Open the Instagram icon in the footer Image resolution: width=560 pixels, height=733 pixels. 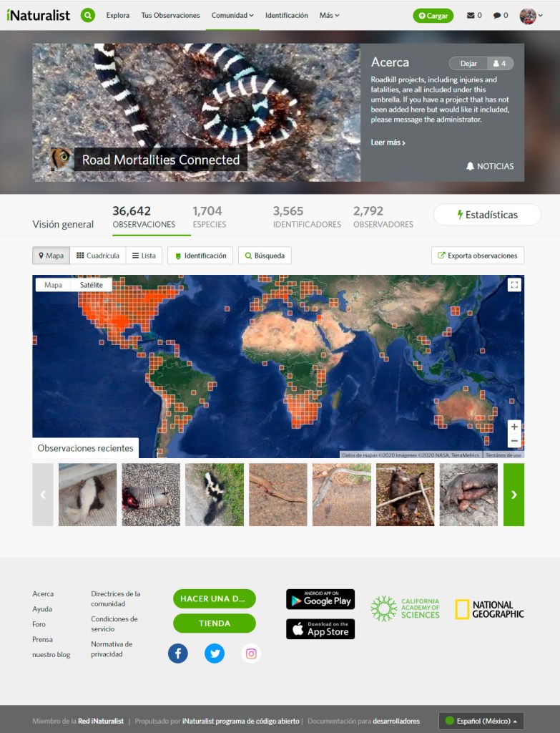coord(251,653)
